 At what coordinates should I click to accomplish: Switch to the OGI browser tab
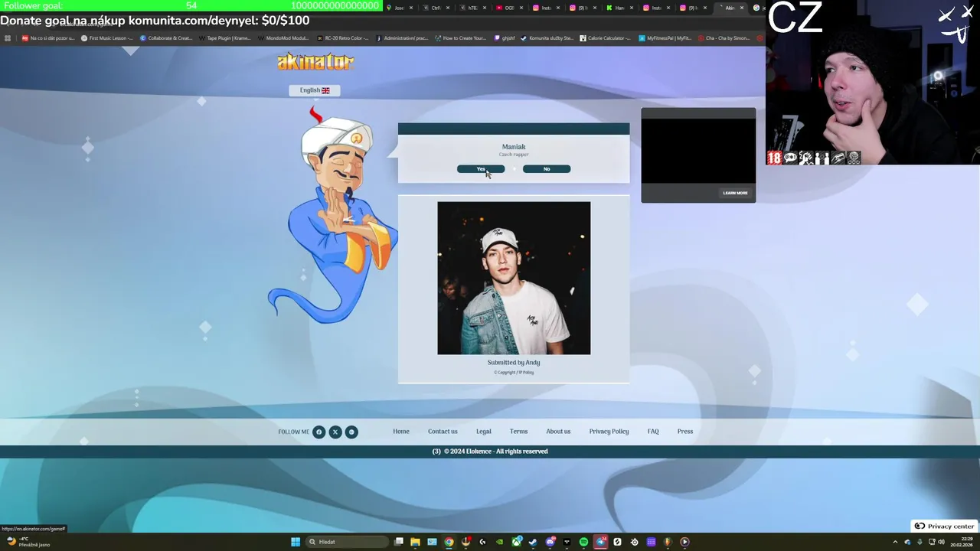point(508,8)
